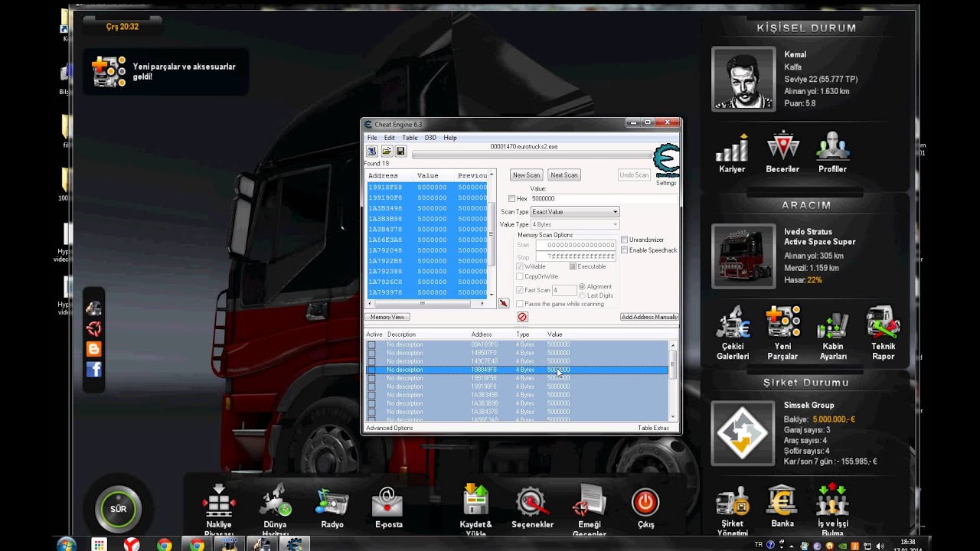Open Teknik Rapor technical report icon
This screenshot has height=551, width=980.
883,323
